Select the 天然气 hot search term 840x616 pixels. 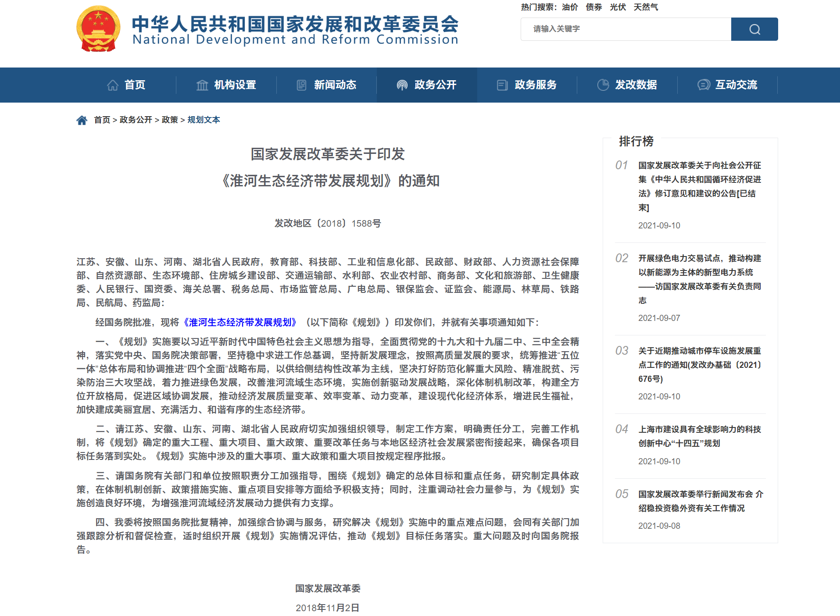[x=646, y=7]
